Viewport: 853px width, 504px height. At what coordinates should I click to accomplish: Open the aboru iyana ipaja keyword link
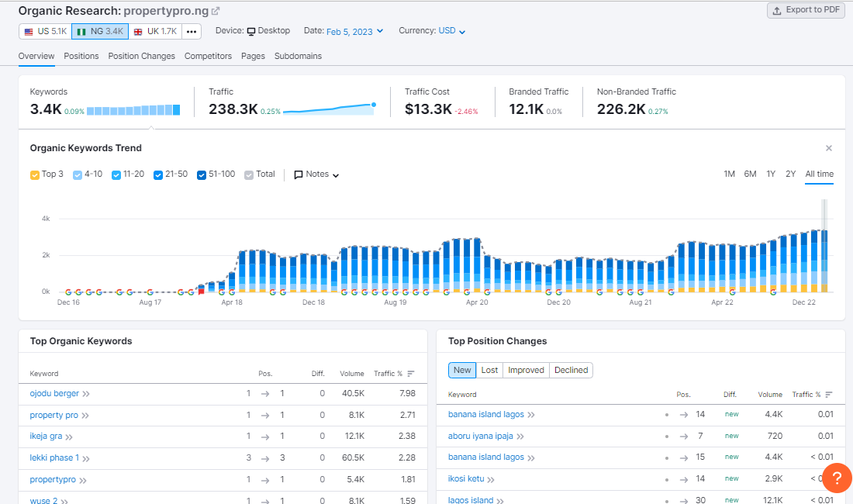[x=480, y=436]
